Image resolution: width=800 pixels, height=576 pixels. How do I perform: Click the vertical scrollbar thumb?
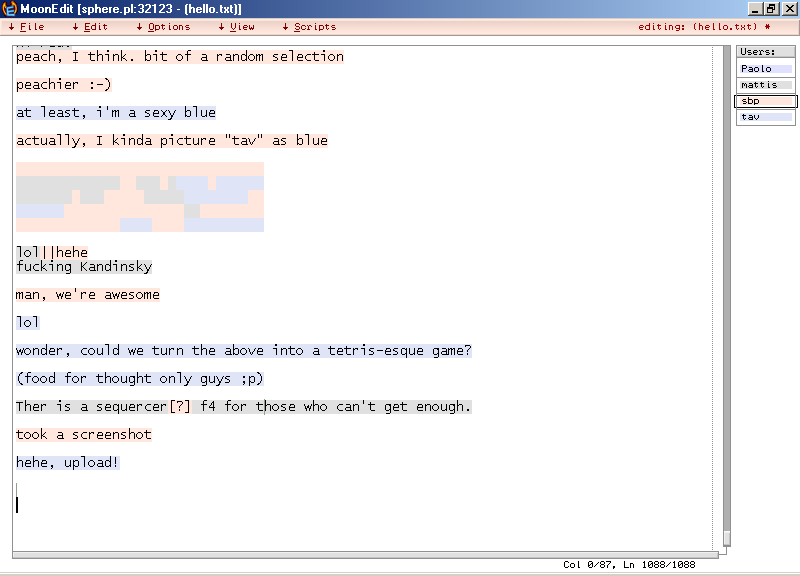727,538
